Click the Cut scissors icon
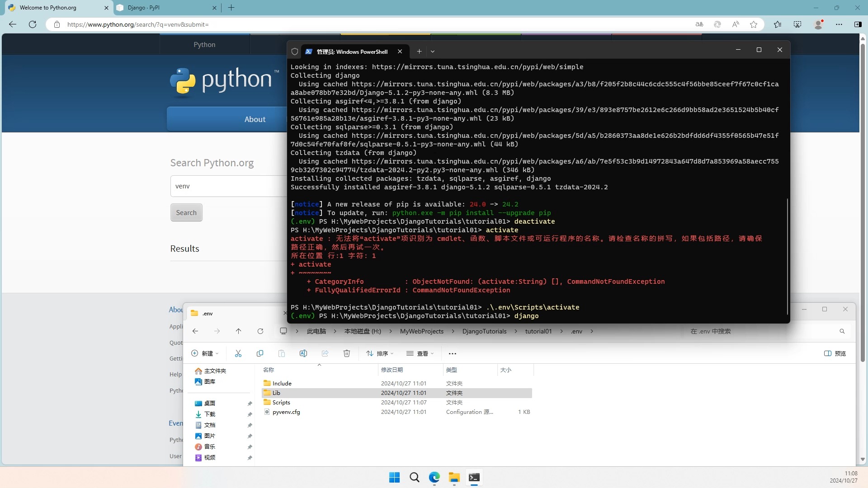868x488 pixels. [238, 353]
